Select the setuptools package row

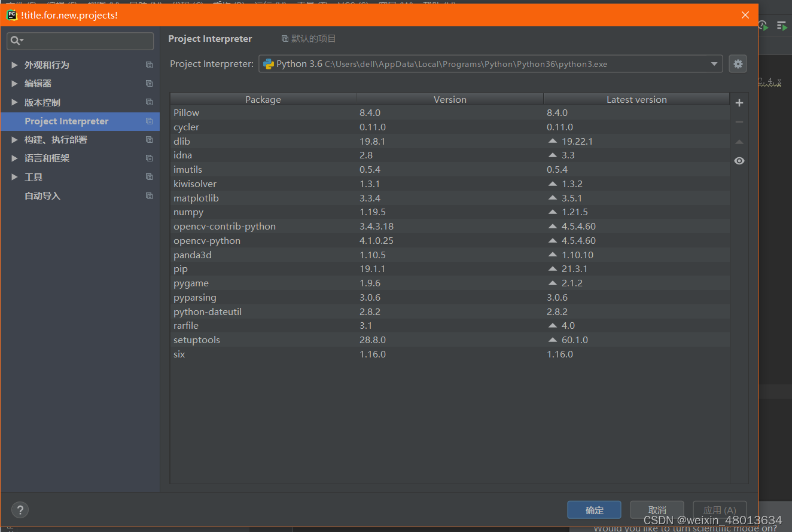(450, 340)
